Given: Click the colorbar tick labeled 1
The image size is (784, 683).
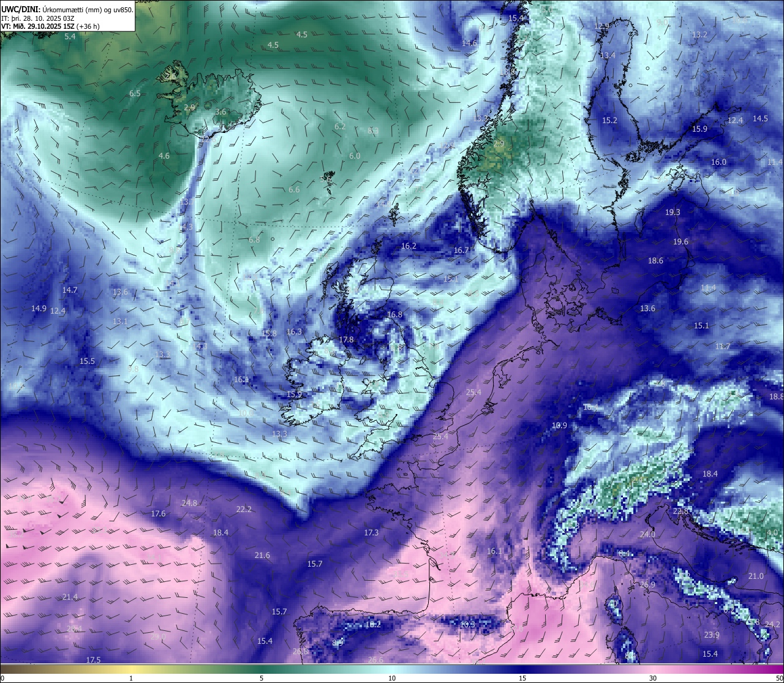Looking at the screenshot, I should [x=131, y=678].
